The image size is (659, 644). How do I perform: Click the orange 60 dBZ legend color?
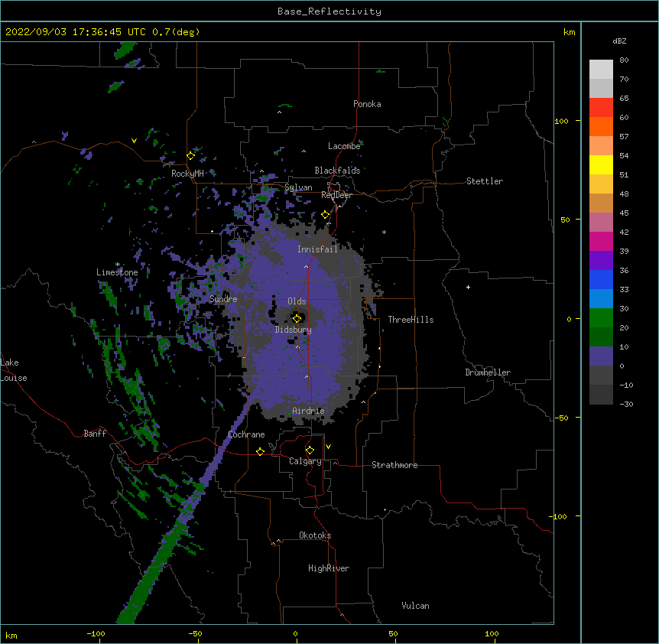[x=601, y=126]
